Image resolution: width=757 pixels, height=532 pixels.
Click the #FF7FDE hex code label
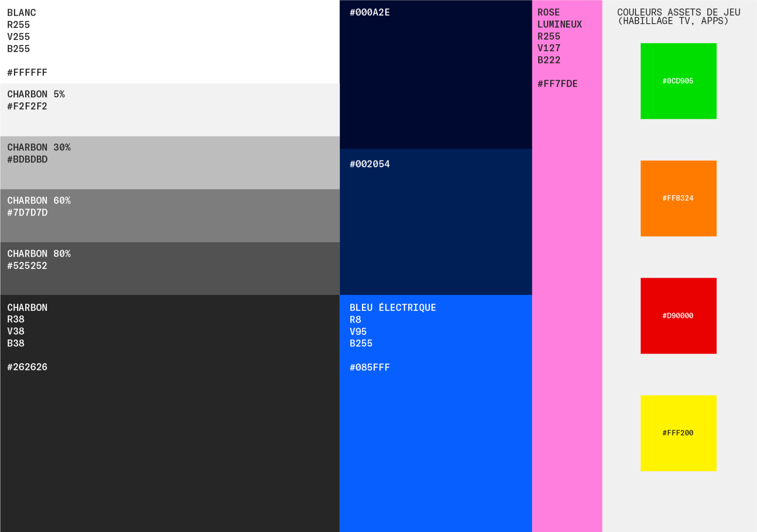(x=557, y=84)
